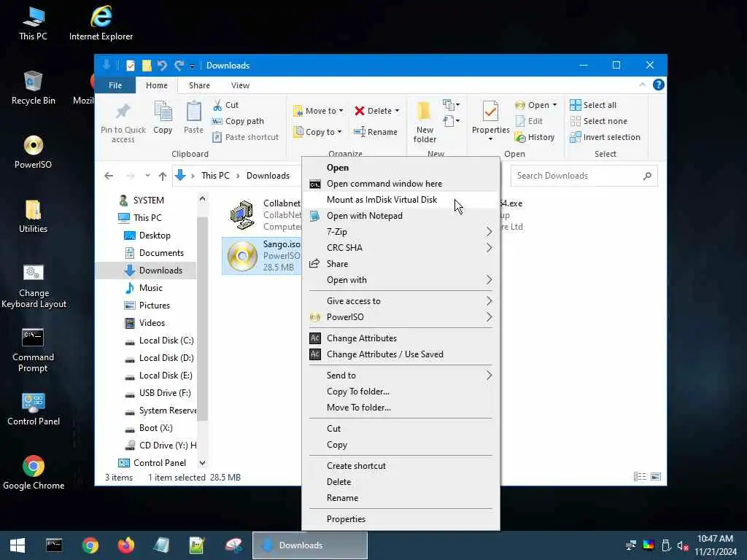Click the muted volume tray icon

[683, 545]
